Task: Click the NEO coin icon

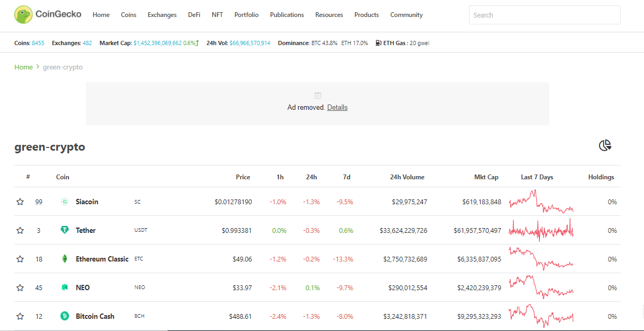Action: pos(65,288)
